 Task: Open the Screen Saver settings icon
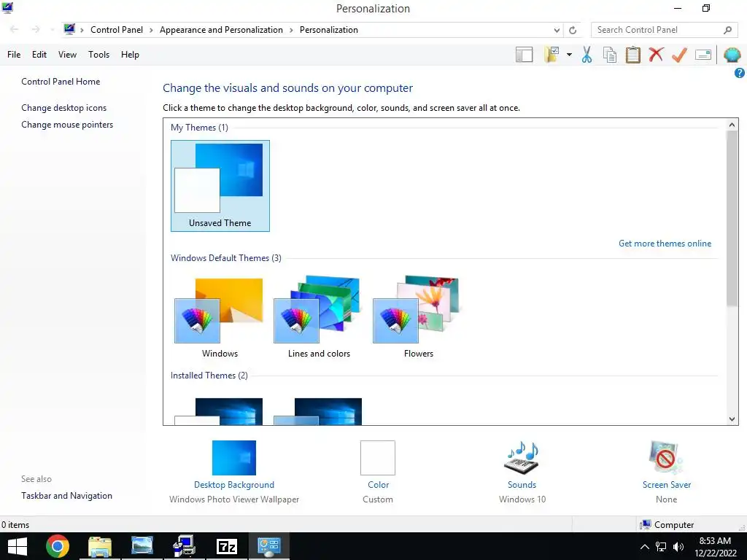tap(666, 458)
